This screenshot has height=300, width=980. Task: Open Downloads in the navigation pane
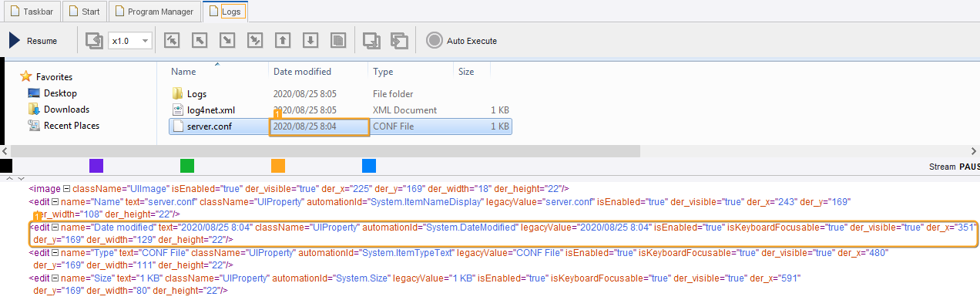66,110
